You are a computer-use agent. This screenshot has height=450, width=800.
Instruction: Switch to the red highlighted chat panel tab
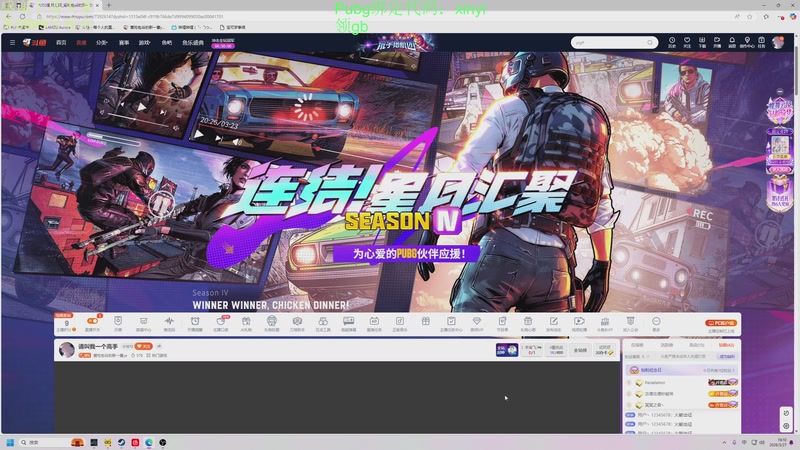click(x=726, y=345)
